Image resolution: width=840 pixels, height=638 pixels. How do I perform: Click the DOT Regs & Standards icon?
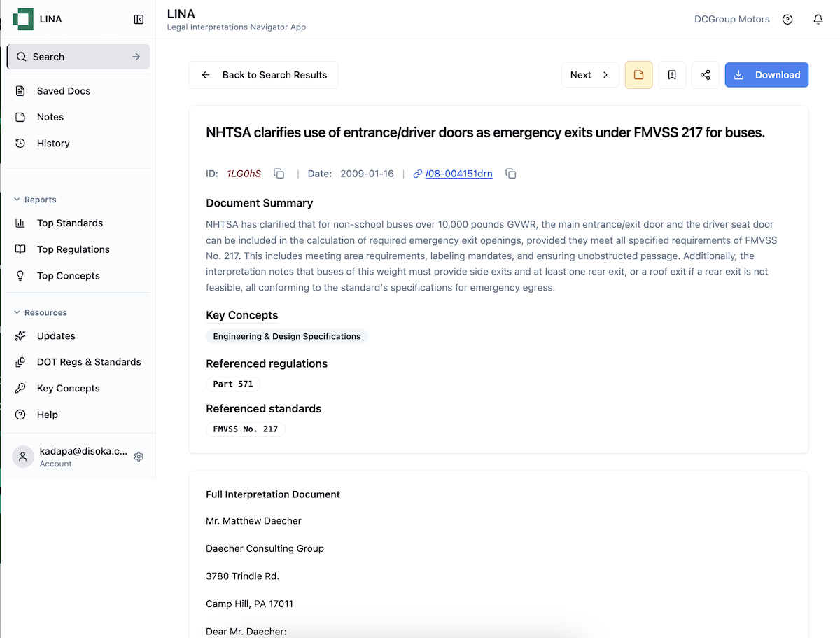coord(22,361)
